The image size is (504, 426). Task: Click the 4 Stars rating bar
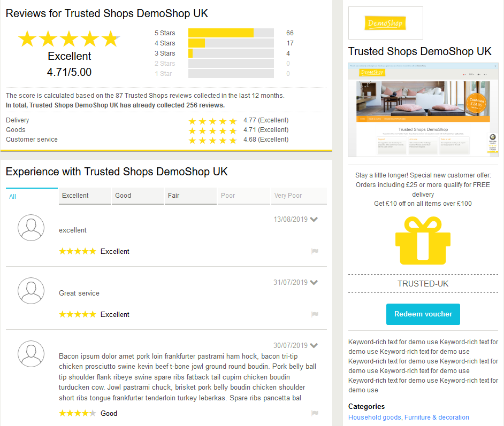(x=231, y=43)
